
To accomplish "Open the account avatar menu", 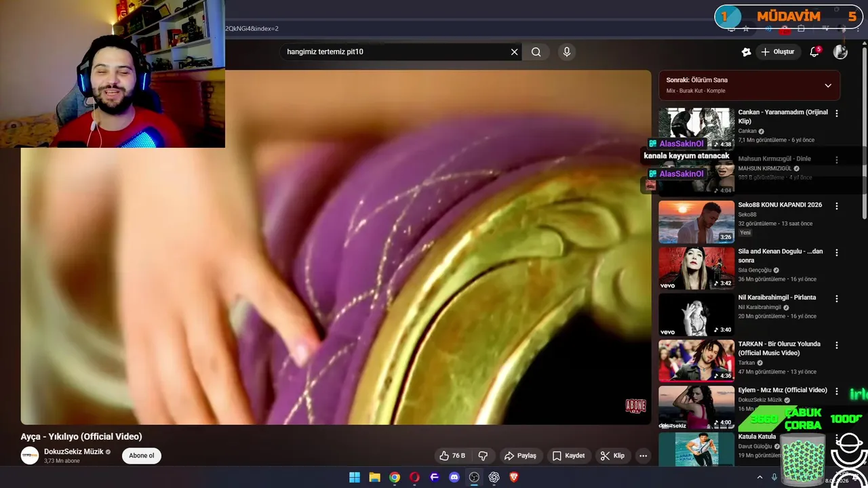I will pyautogui.click(x=840, y=52).
